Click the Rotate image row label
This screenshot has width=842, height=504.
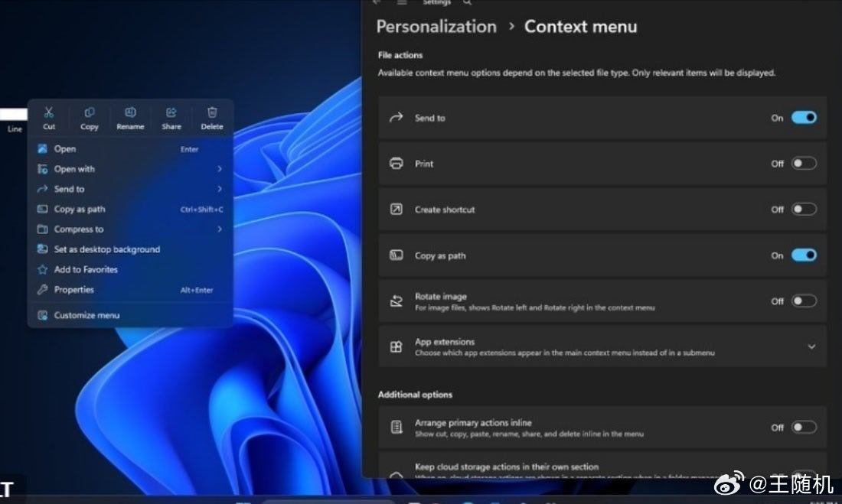click(440, 296)
